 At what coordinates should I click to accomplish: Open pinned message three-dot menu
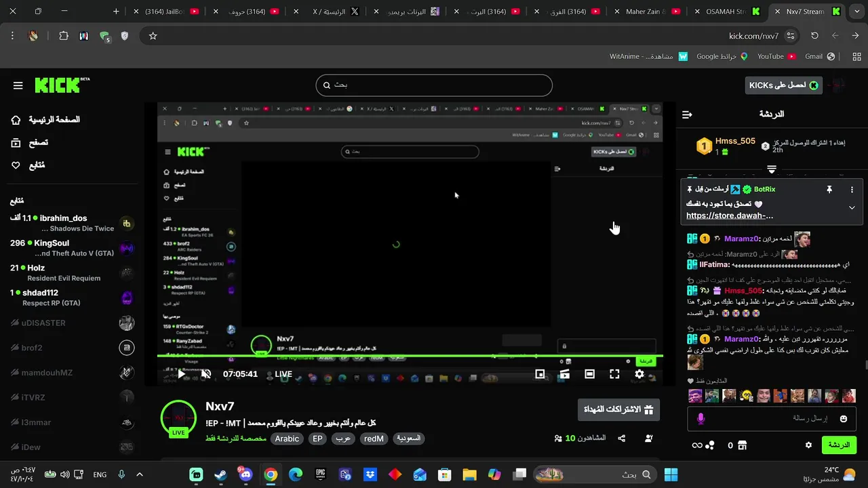click(x=852, y=190)
